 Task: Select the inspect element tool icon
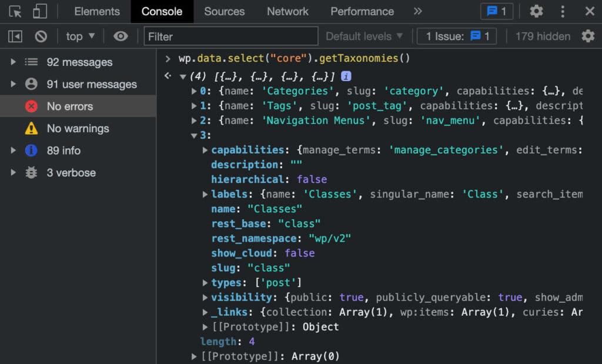[x=16, y=11]
